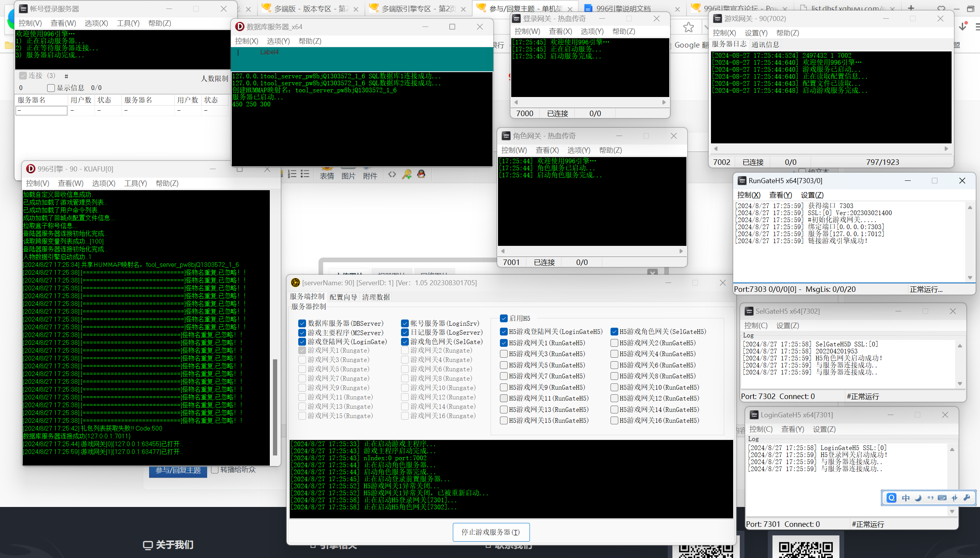Switch to 通讯信息 tab in 游戏网关

(x=765, y=45)
